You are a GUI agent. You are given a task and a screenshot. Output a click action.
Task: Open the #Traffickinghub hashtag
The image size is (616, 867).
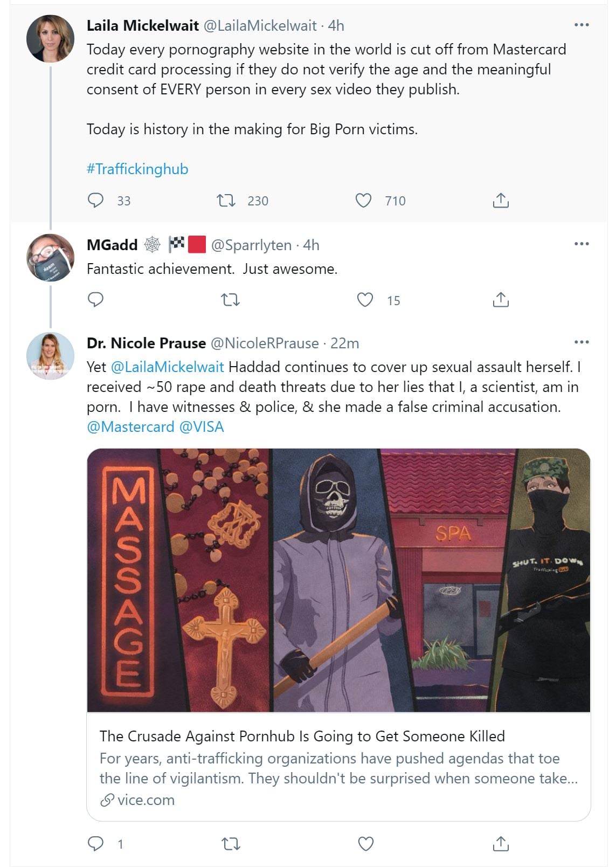137,169
